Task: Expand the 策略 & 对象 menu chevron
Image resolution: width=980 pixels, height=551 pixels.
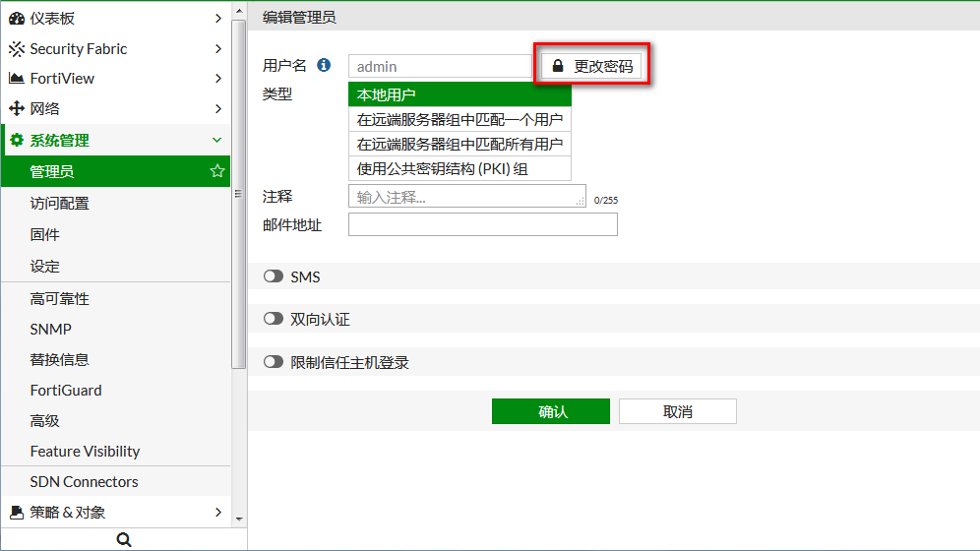Action: (x=217, y=513)
